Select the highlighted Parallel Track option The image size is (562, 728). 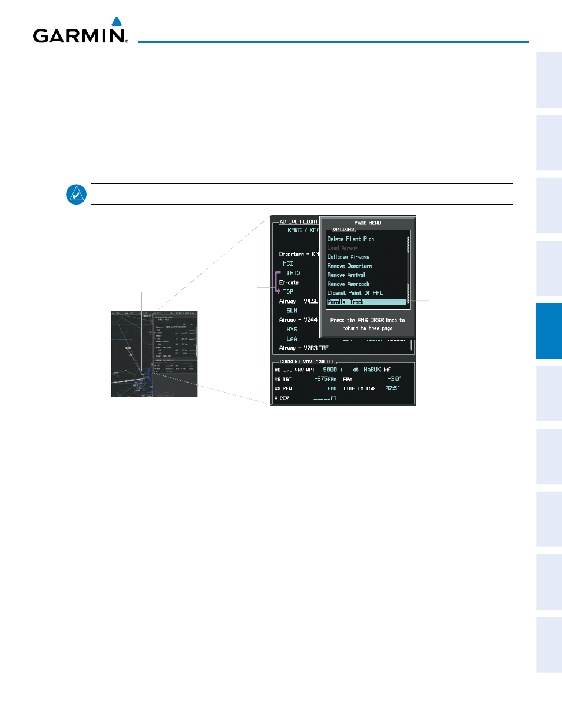point(366,302)
